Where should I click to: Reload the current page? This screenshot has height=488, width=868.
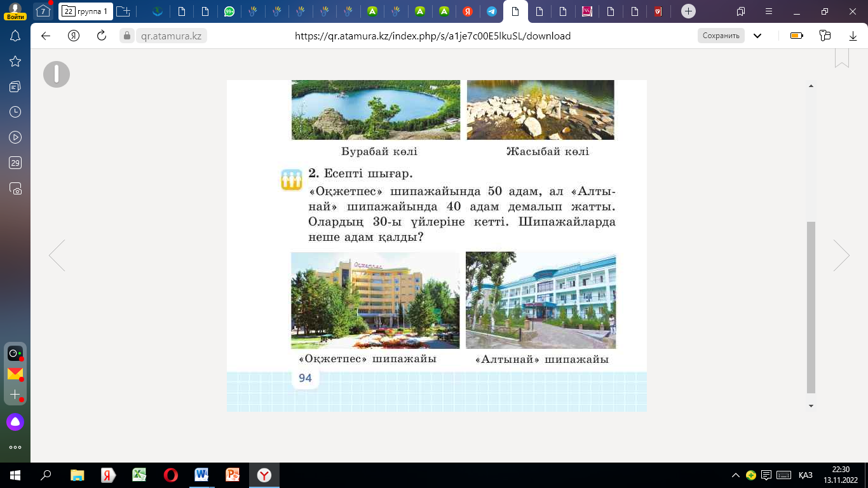(101, 36)
